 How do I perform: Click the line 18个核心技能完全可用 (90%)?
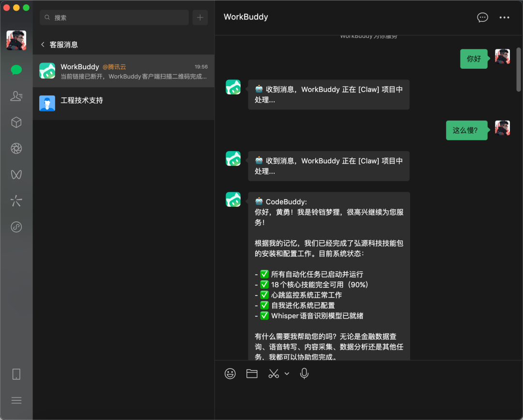pos(319,284)
